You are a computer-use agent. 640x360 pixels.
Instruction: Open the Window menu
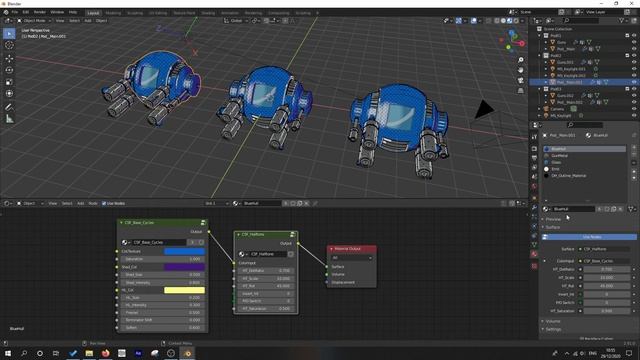[57, 12]
